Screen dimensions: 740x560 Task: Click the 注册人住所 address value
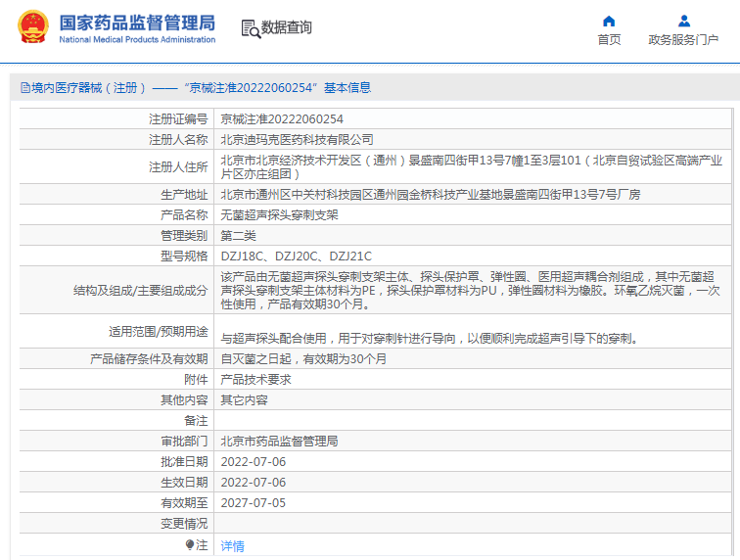coord(472,167)
